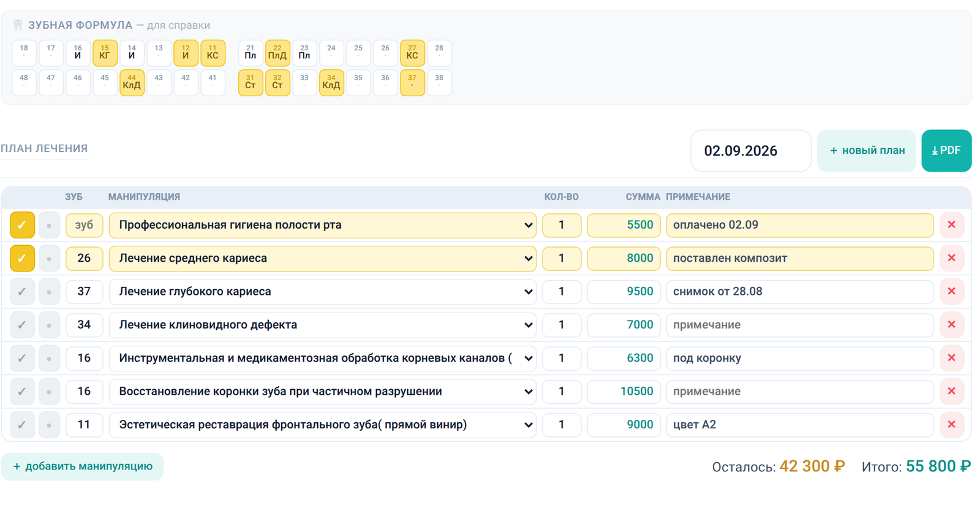Image resolution: width=980 pixels, height=513 pixels.
Task: Uncheck done mark for Лечение среднего кариеса
Action: [22, 258]
